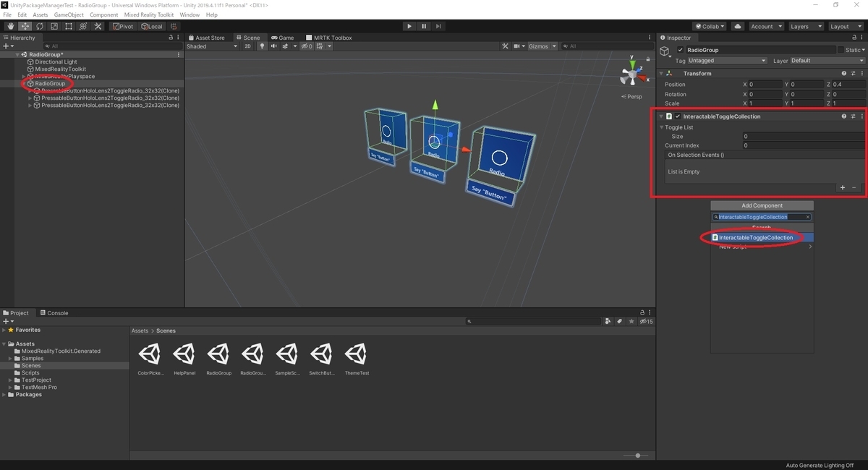Toggle the grid snapping icon next to Local
Image resolution: width=868 pixels, height=470 pixels.
175,26
